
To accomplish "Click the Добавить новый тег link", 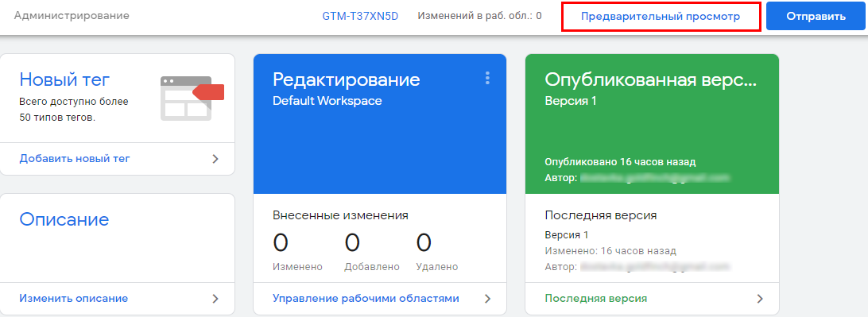I will point(75,159).
